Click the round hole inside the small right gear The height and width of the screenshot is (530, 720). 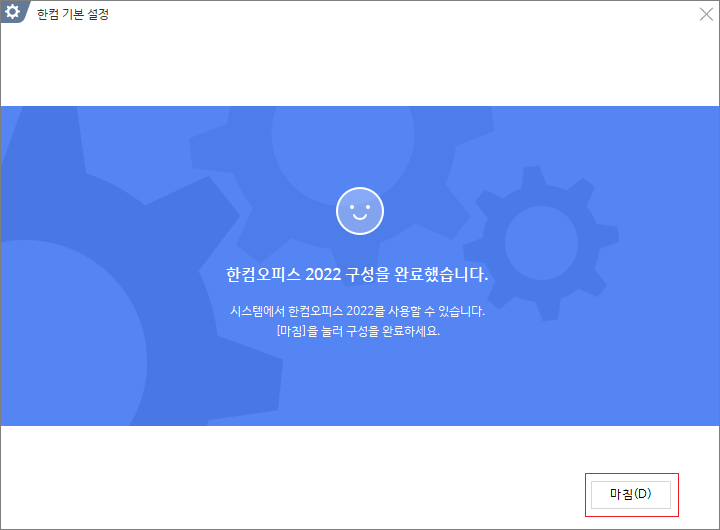pyautogui.click(x=541, y=243)
